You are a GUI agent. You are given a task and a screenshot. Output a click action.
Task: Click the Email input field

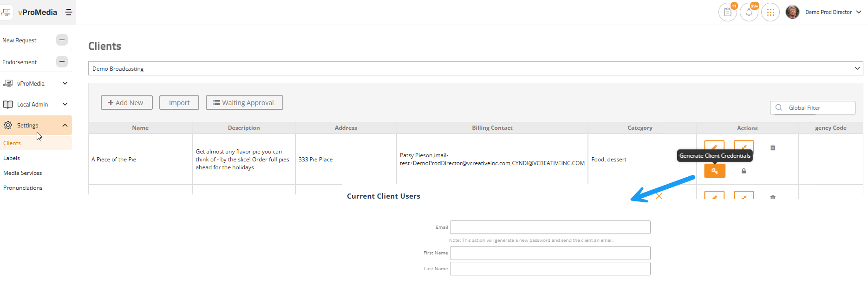click(550, 227)
